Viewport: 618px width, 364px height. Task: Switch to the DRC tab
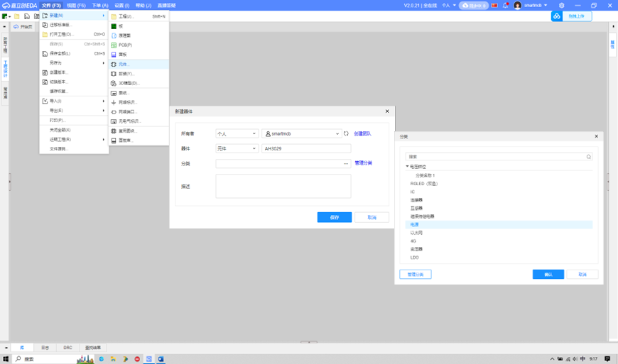coord(67,348)
